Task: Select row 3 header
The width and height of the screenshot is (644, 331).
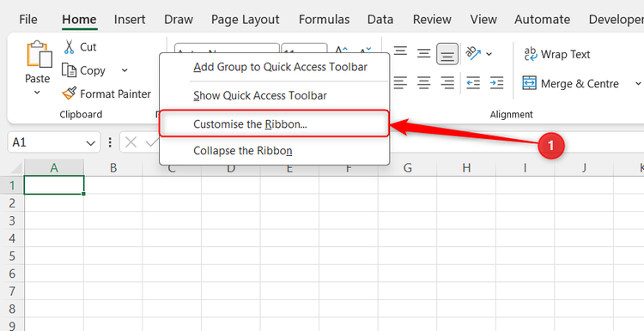Action: 12,220
